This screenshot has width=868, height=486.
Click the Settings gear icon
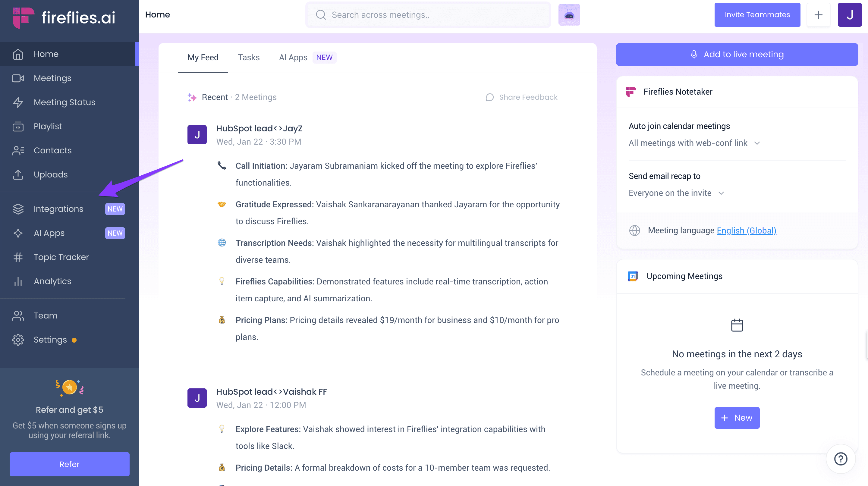click(x=18, y=340)
